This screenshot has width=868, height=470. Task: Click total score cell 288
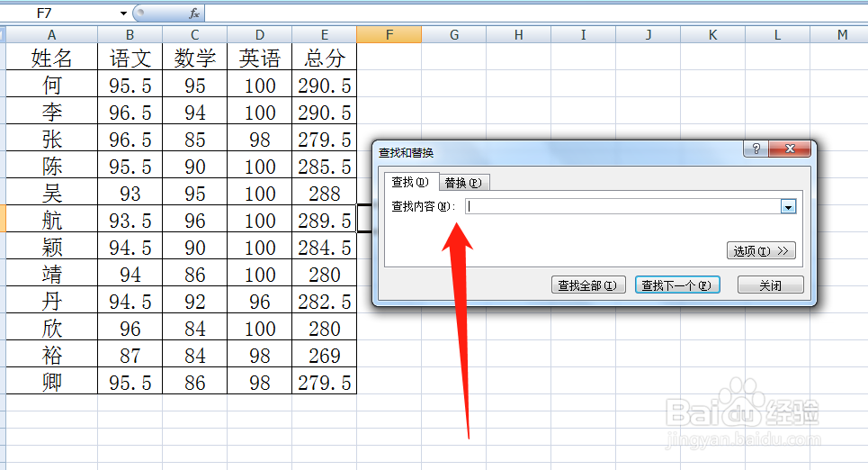click(x=325, y=192)
